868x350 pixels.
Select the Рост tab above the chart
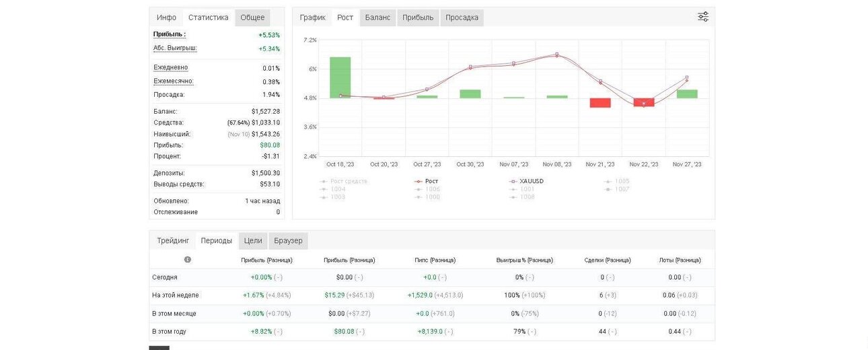click(345, 17)
